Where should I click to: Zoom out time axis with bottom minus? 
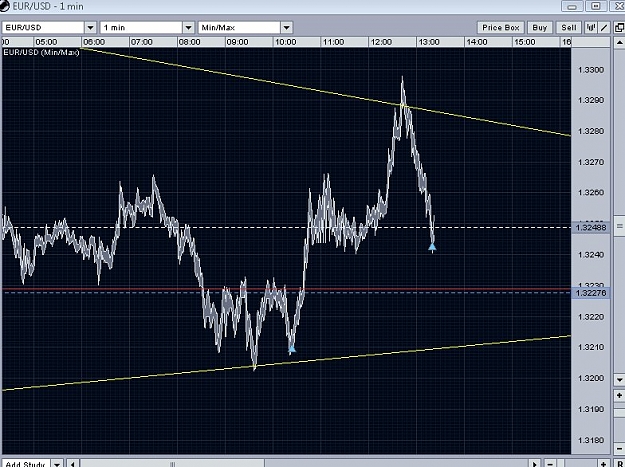click(x=550, y=464)
